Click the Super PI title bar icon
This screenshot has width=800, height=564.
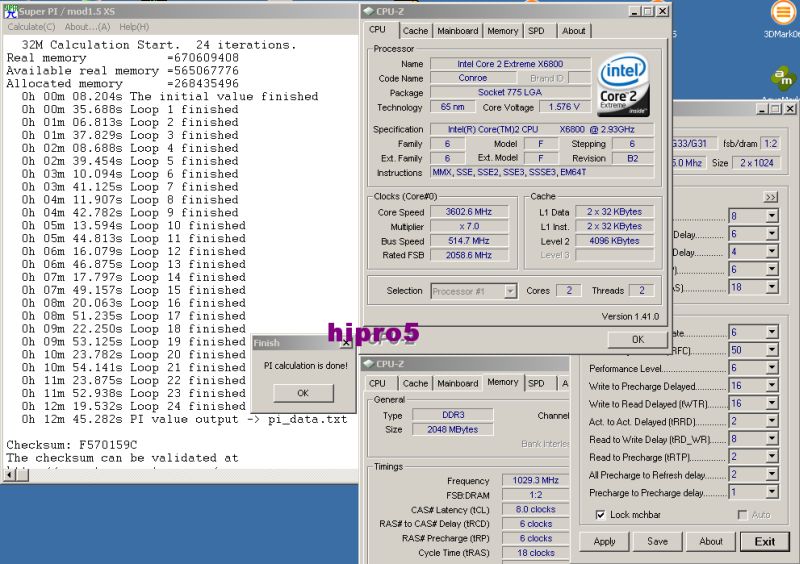10,11
